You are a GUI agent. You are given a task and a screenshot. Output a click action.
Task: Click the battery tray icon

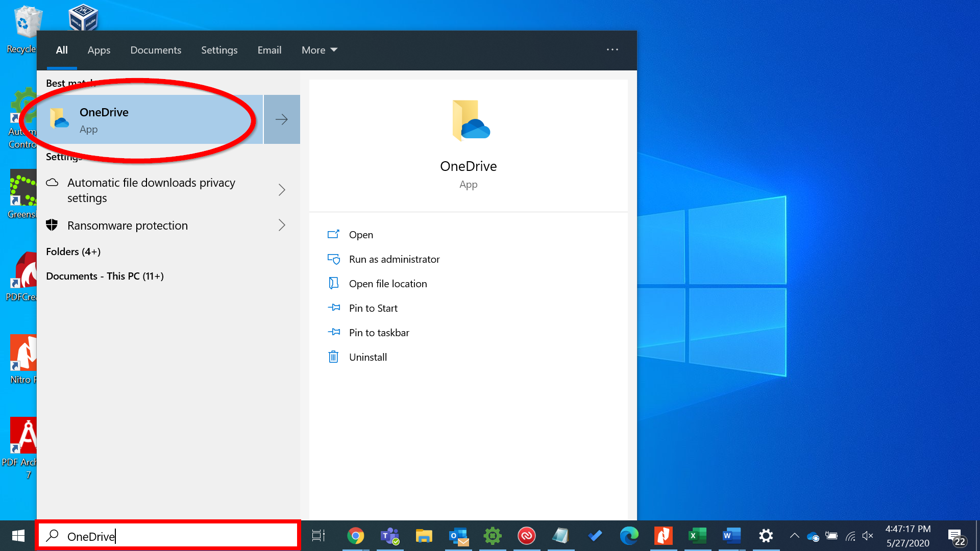pos(831,536)
